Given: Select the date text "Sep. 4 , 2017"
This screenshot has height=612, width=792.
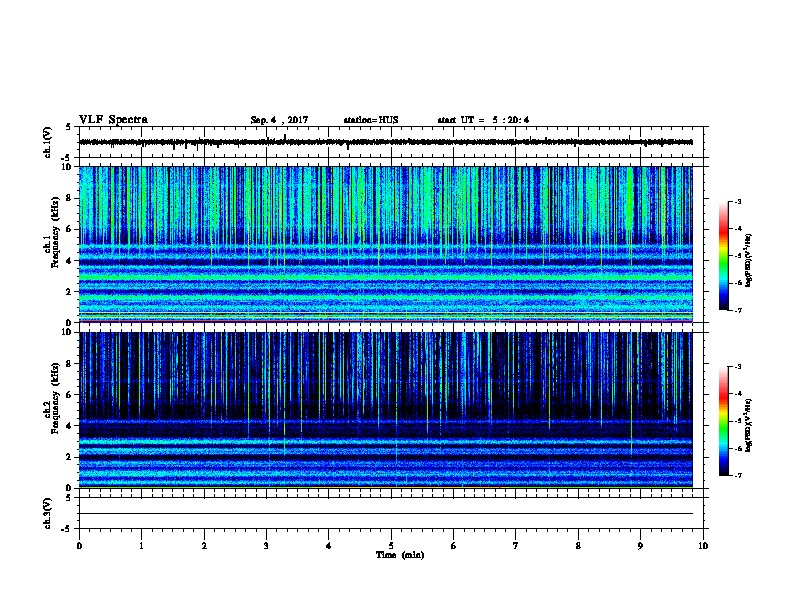Looking at the screenshot, I should pyautogui.click(x=279, y=120).
